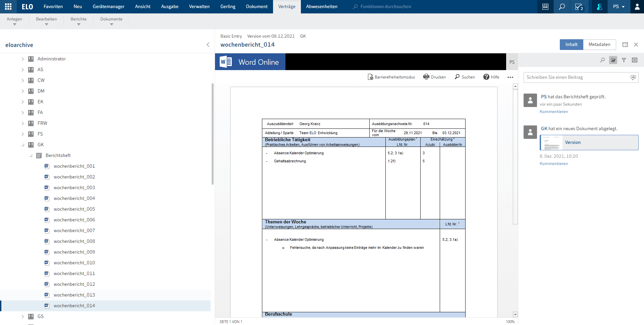Open the PS user dropdown menu
Viewport: 644px width, 325px height.
point(619,7)
